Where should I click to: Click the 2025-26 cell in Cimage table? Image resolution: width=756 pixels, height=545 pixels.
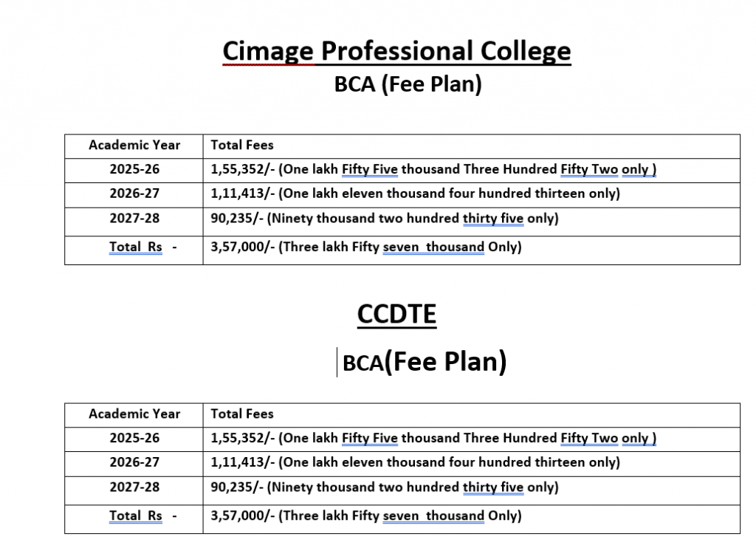[134, 169]
